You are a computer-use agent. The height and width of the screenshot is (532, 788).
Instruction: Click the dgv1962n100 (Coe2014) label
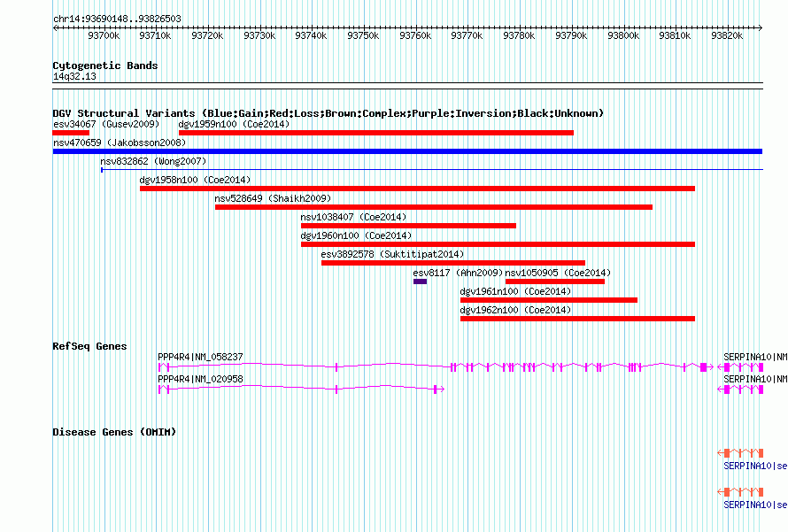click(x=515, y=310)
